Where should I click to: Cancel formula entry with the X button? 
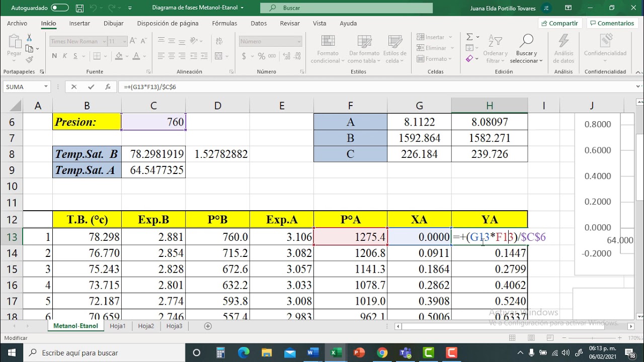(x=74, y=86)
